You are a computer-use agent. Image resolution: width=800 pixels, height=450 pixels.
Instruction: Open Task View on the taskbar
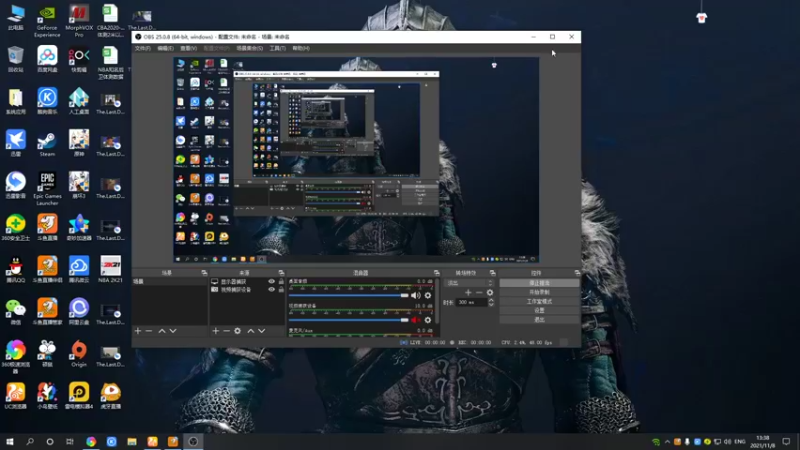click(70, 441)
